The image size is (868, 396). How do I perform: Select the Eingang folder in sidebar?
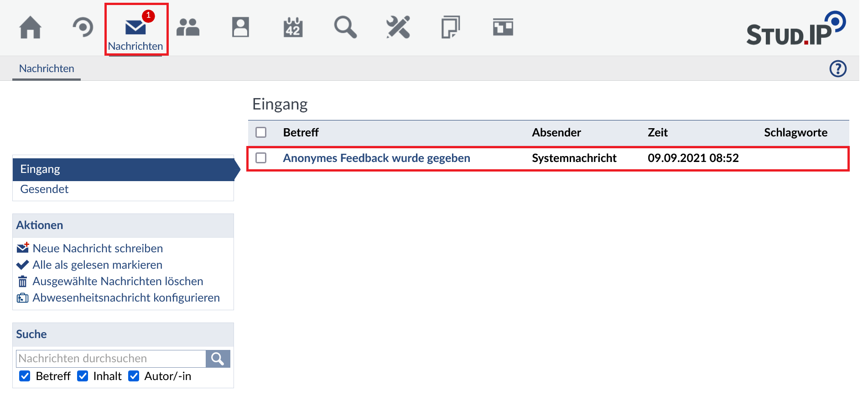coord(40,169)
